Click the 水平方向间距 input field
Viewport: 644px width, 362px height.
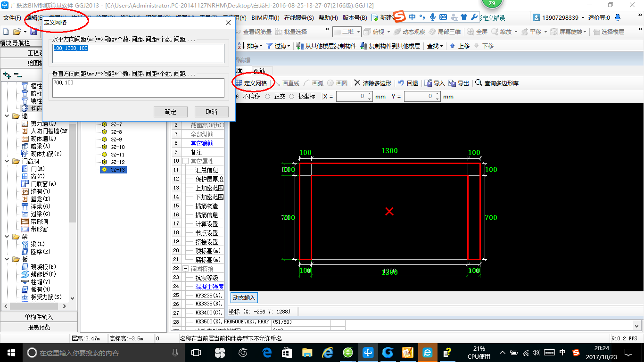(x=138, y=53)
